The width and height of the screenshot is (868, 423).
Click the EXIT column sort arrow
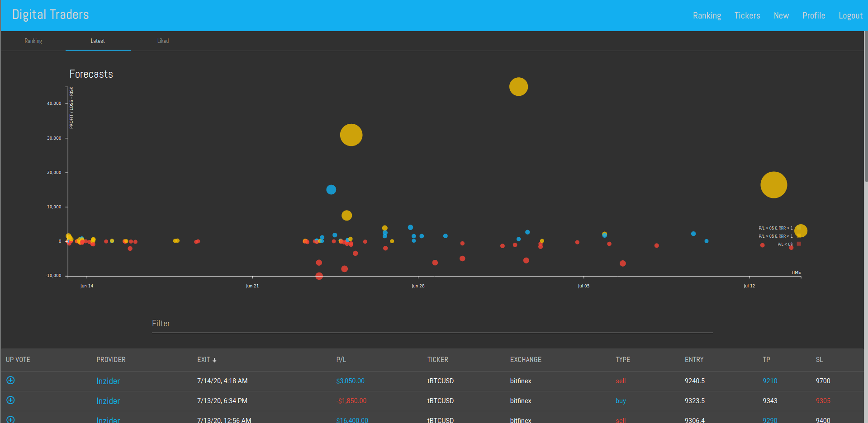(214, 360)
